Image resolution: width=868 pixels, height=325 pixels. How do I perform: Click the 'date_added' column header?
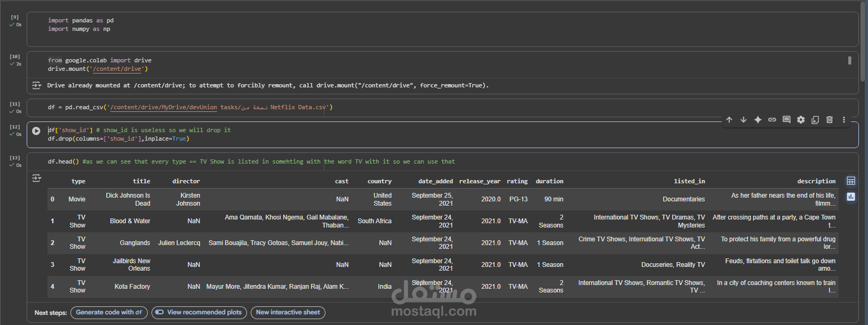pos(435,181)
